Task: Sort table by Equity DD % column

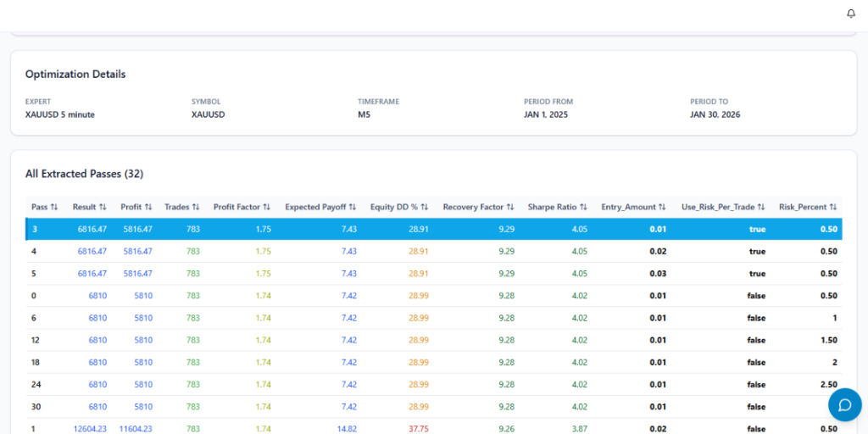Action: pos(399,207)
